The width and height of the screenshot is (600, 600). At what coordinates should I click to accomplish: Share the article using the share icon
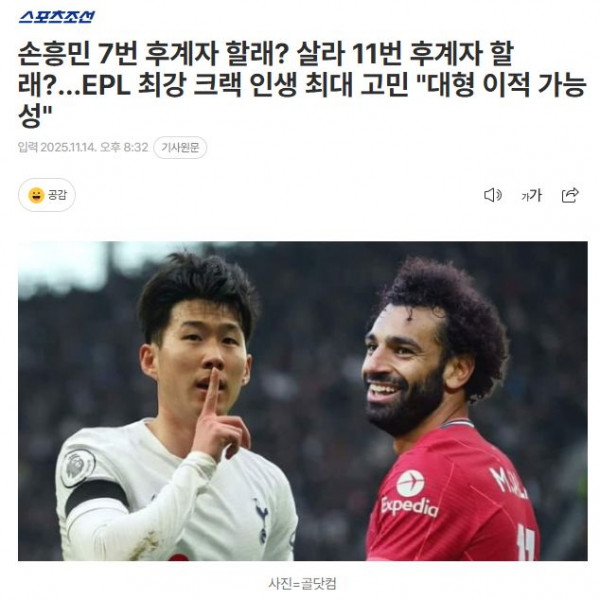point(570,195)
